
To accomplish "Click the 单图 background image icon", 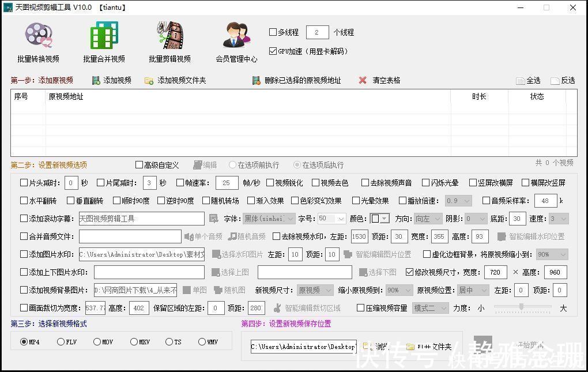I will click(187, 290).
